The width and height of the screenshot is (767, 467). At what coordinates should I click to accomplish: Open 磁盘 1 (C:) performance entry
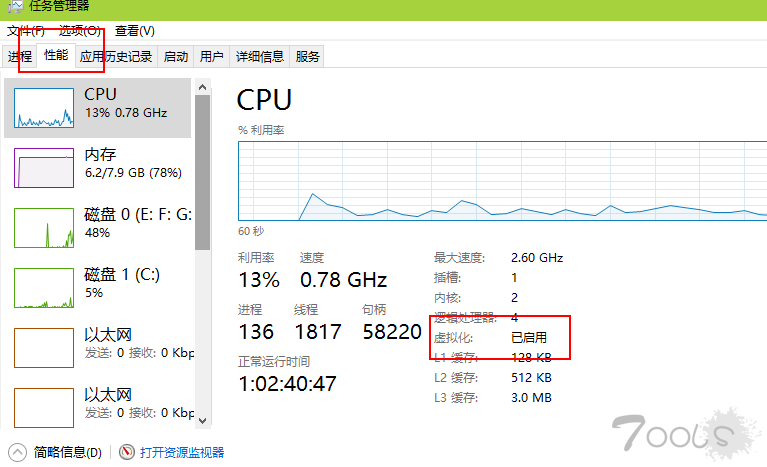pos(97,288)
